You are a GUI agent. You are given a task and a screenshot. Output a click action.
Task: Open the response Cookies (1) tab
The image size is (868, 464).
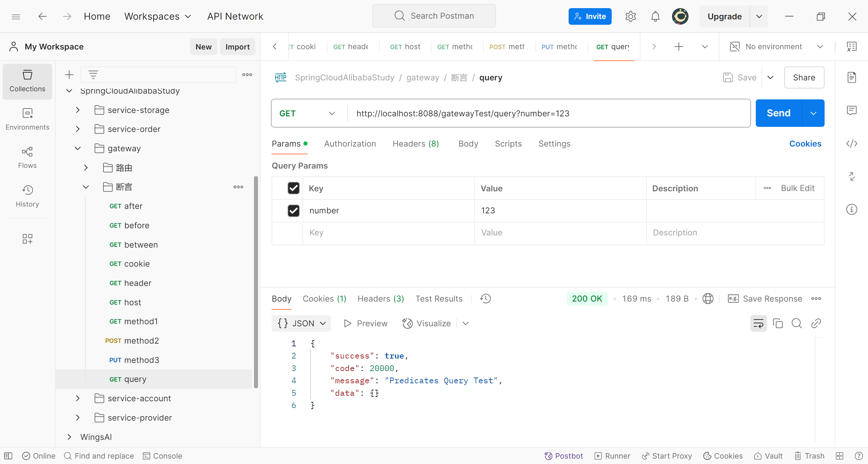324,298
